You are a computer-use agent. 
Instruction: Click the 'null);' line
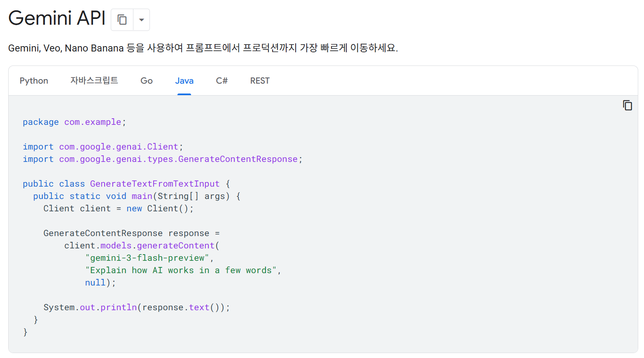[x=100, y=283]
